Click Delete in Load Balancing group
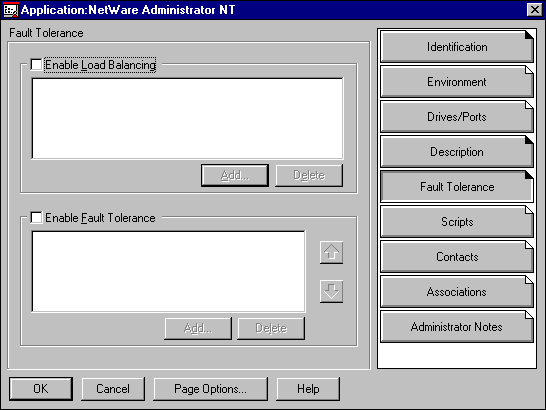This screenshot has width=546, height=410. pyautogui.click(x=309, y=175)
